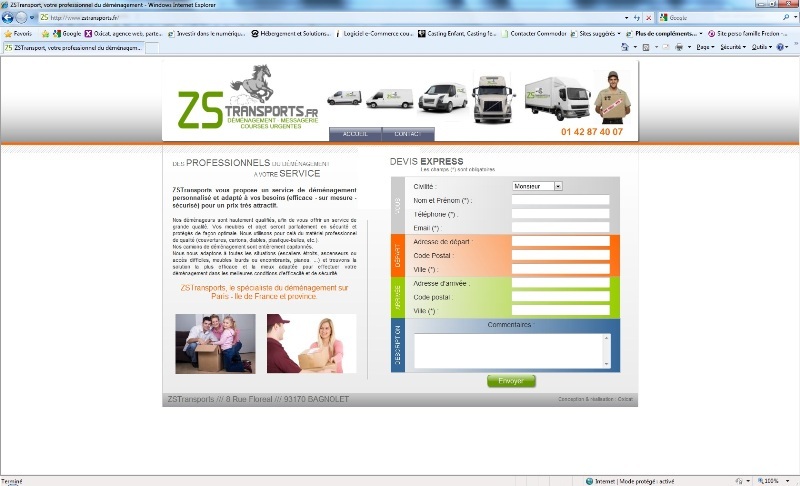Click the add to favorites bar star icon
This screenshot has height=486, width=800.
(45, 34)
